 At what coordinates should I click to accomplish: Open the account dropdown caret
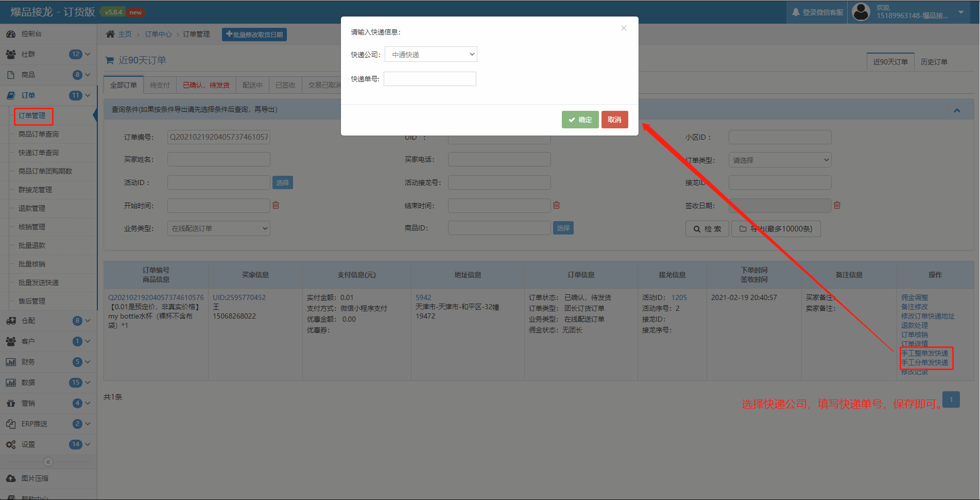point(961,12)
